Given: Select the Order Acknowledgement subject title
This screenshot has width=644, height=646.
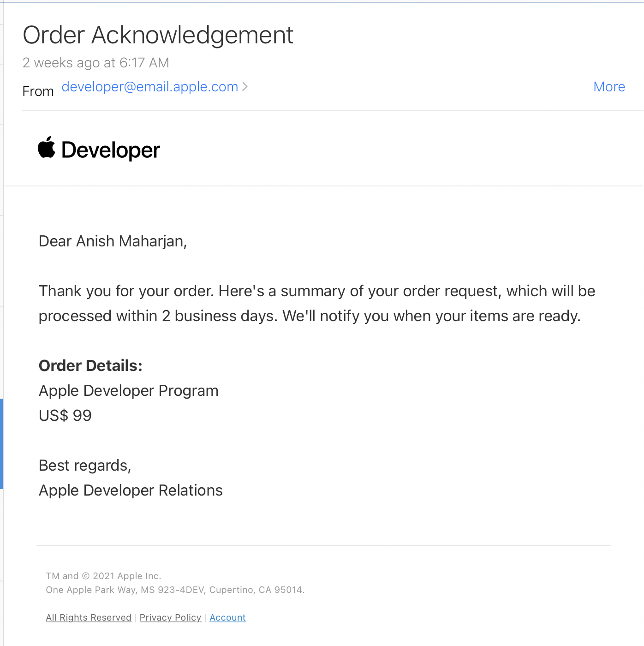Looking at the screenshot, I should coord(158,35).
